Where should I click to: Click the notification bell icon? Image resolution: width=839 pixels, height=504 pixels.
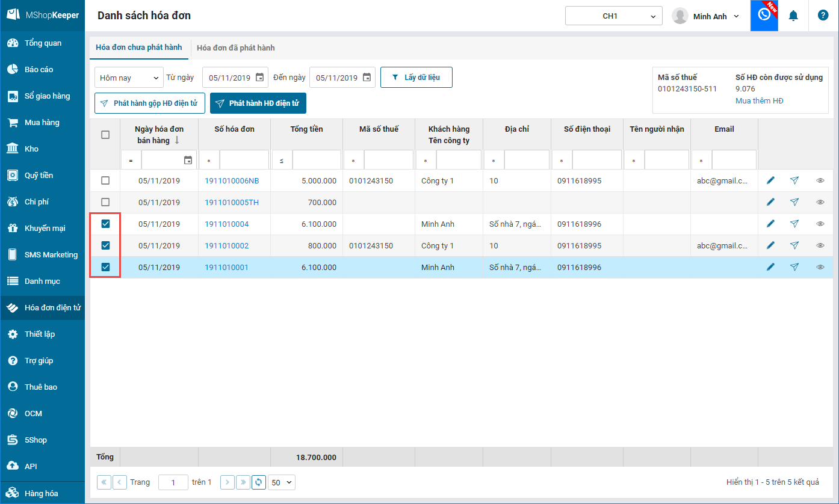[793, 16]
